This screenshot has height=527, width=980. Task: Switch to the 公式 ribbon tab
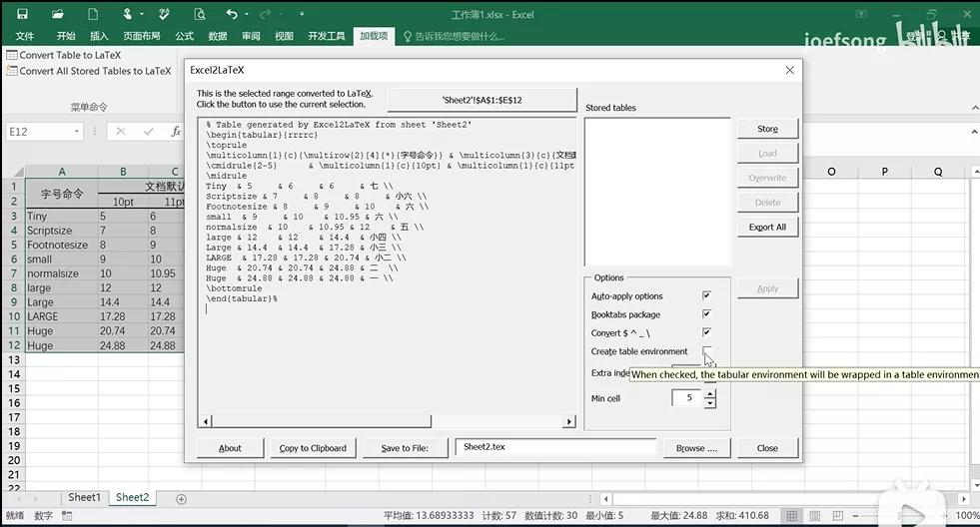coord(185,36)
